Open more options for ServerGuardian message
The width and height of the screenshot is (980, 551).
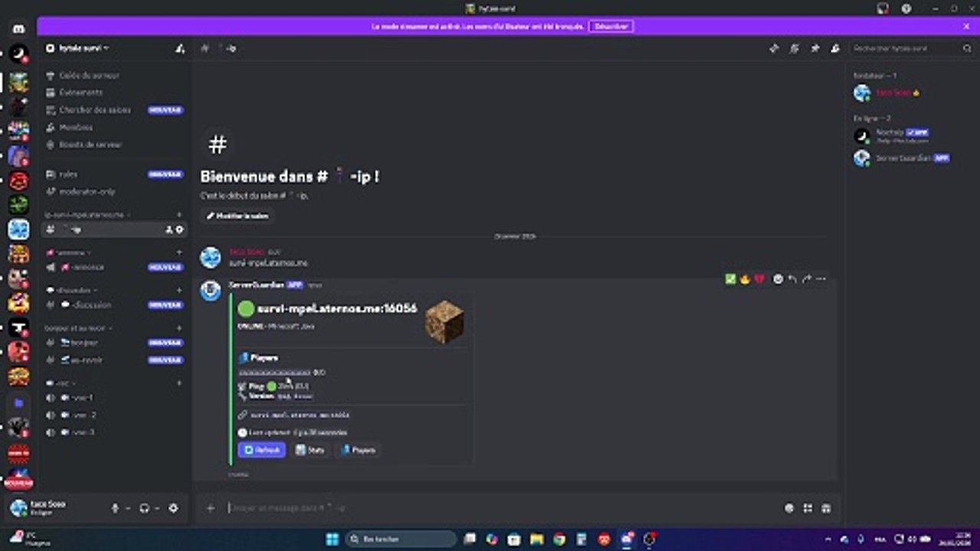coord(821,279)
